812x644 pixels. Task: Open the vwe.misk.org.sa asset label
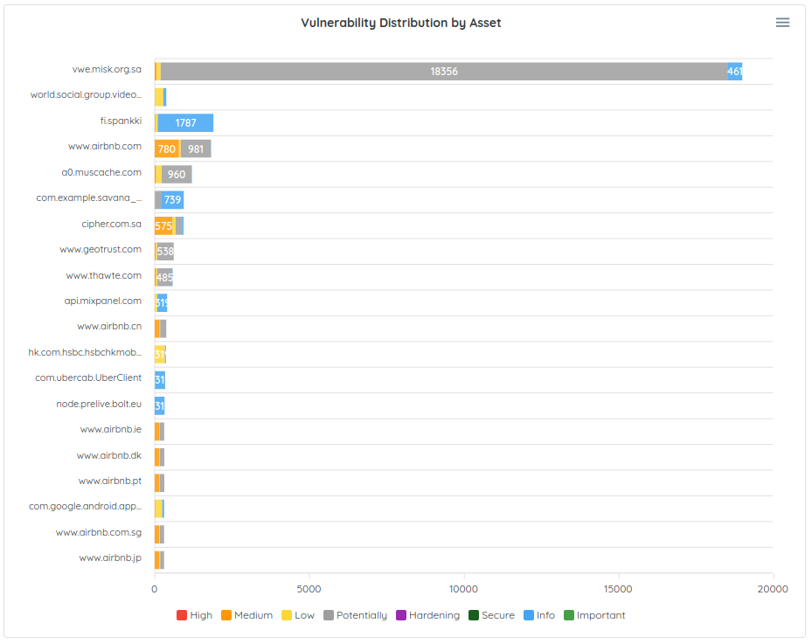(107, 69)
